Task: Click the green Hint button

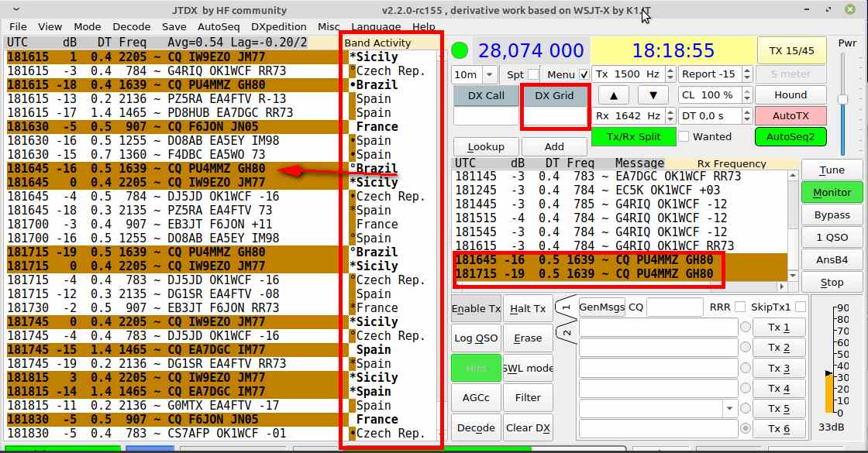Action: pos(475,368)
